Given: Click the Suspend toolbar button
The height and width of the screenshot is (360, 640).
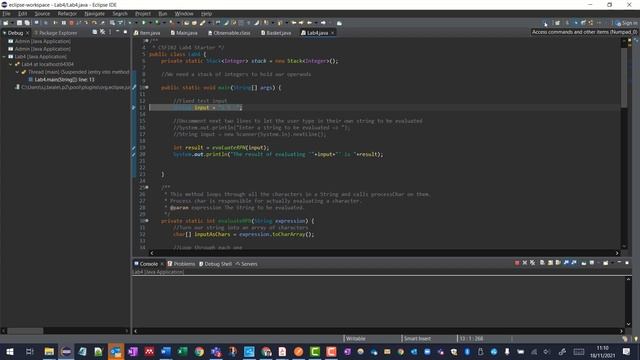Looking at the screenshot, I should point(64,23).
